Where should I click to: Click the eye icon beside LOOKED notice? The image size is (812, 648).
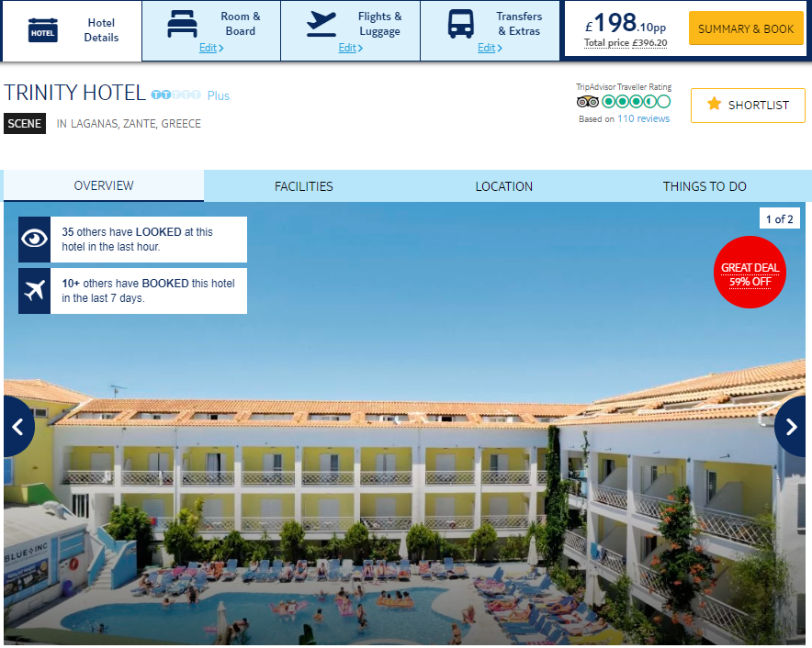[34, 240]
